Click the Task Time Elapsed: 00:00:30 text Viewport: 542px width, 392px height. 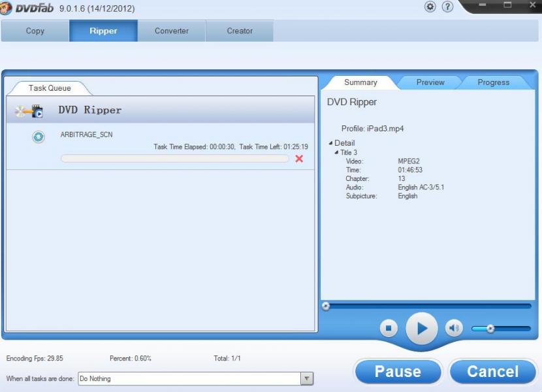pyautogui.click(x=194, y=147)
